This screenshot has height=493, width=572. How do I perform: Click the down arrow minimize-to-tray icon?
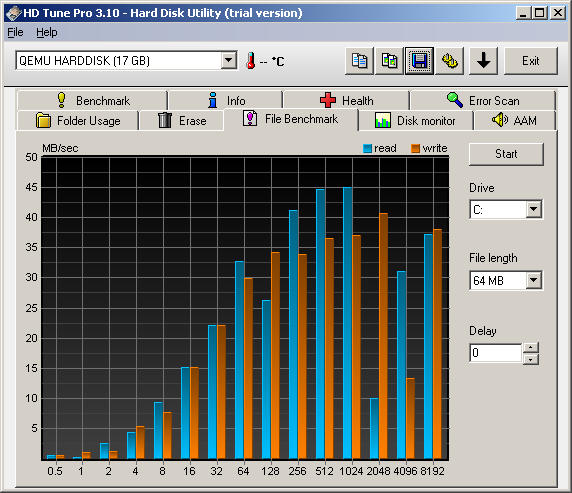click(483, 61)
